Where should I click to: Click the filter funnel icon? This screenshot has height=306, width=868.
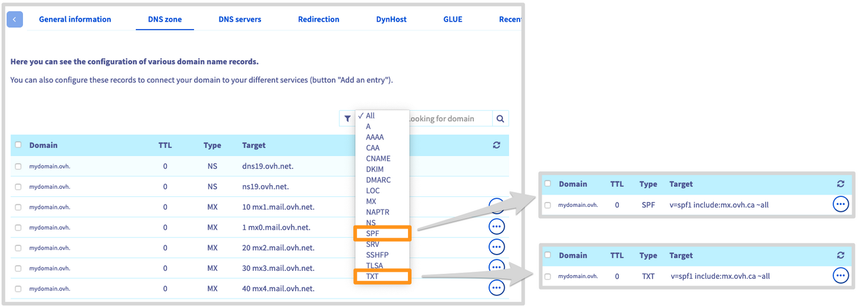pos(347,119)
